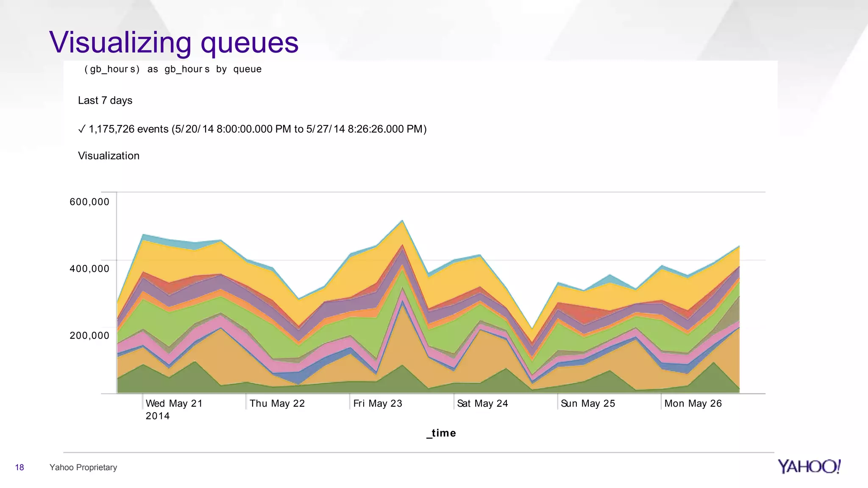Click the 200,000 y-axis label

tap(89, 335)
